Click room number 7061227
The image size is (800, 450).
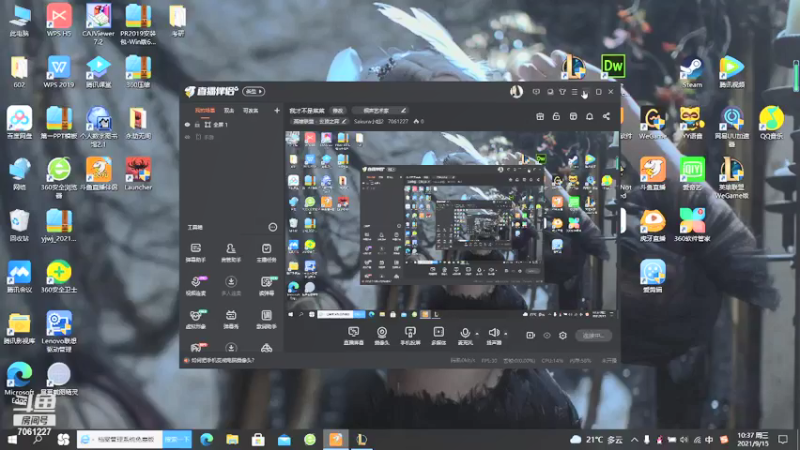click(398, 121)
